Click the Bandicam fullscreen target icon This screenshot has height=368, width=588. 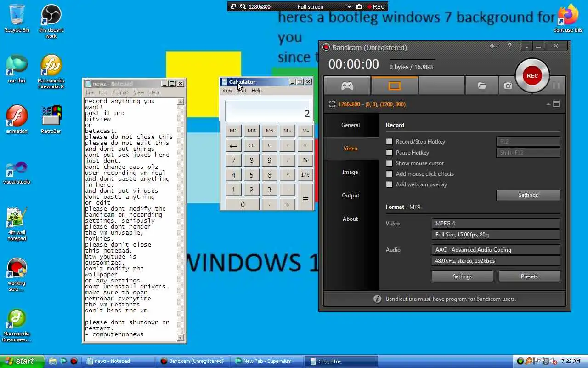pyautogui.click(x=556, y=104)
